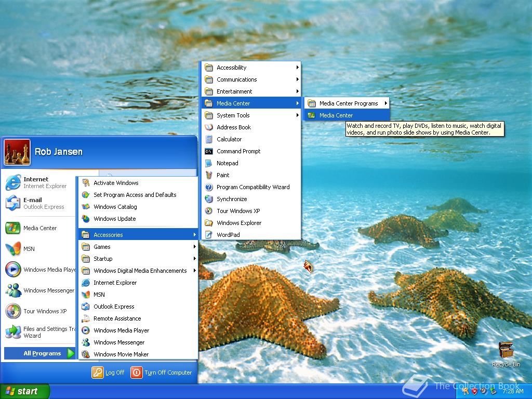This screenshot has width=532, height=399.
Task: Expand the Games folder
Action: tap(138, 247)
